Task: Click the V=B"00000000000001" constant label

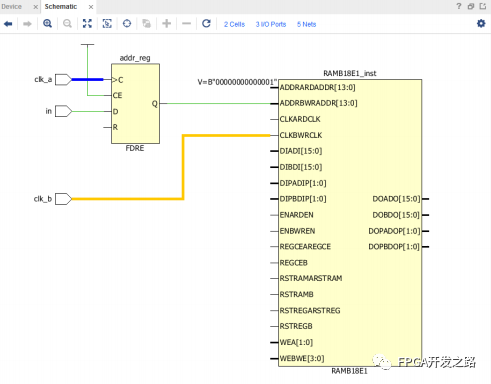Action: (237, 82)
